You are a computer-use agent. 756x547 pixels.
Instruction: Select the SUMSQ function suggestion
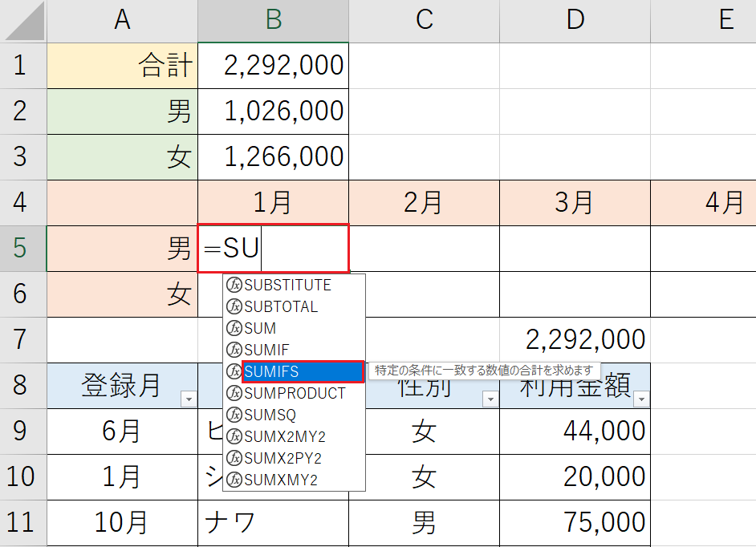pyautogui.click(x=294, y=415)
